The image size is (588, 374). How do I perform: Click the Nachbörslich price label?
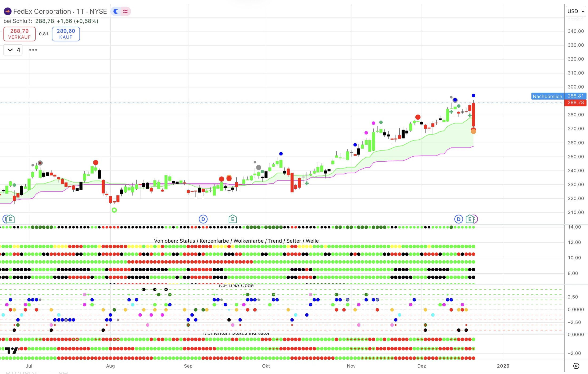point(547,96)
